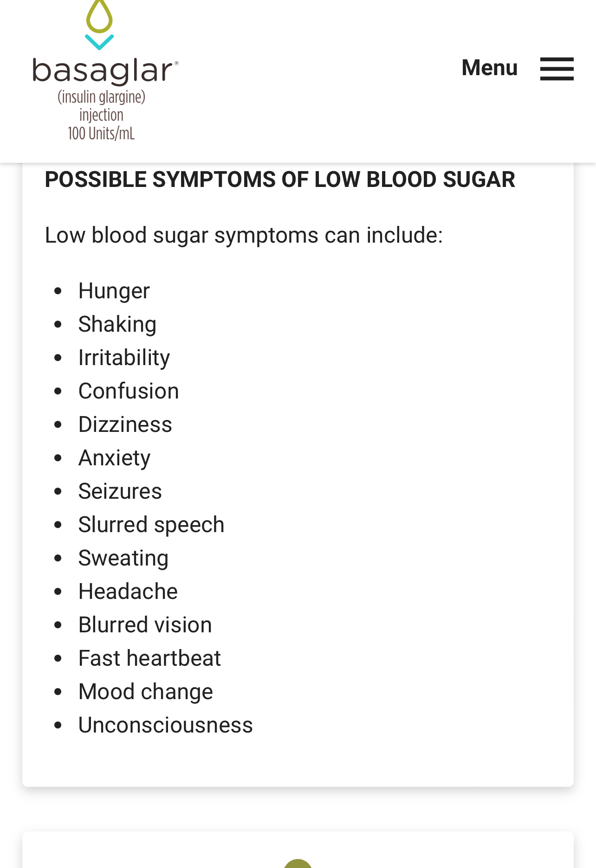Select the Hunger list item
This screenshot has width=596, height=868.
(x=114, y=291)
